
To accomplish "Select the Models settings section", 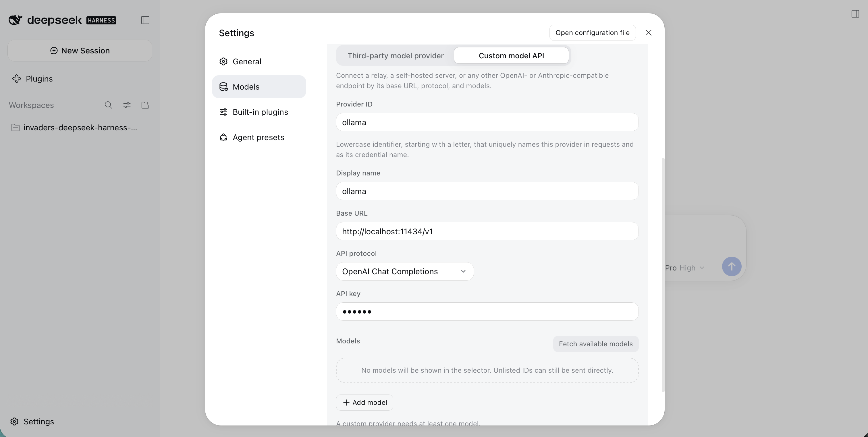I will tap(259, 87).
